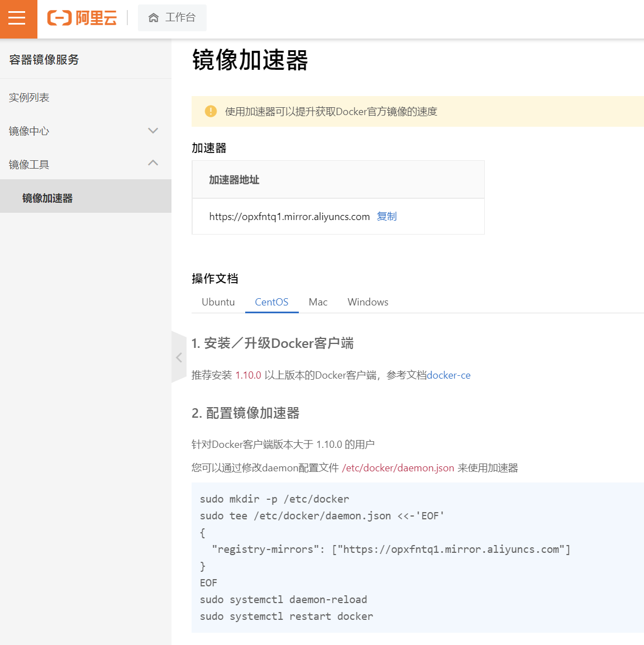Click the 容器镜像服务 sidebar title
Screen dimensions: 644x645
pyautogui.click(x=44, y=60)
